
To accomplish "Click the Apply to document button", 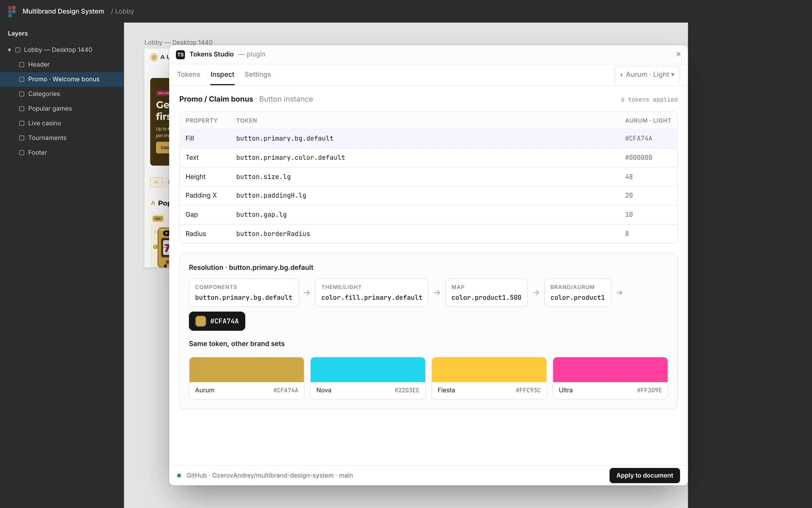I will (x=645, y=476).
